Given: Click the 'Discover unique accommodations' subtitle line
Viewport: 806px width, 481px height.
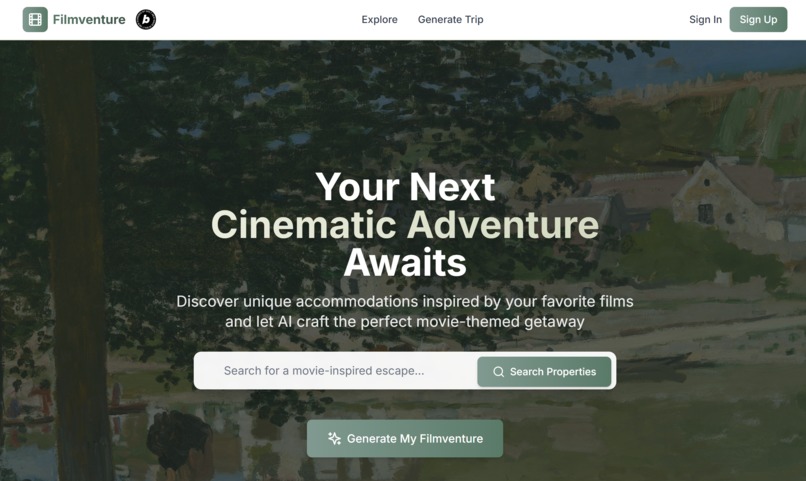Looking at the screenshot, I should (x=405, y=301).
